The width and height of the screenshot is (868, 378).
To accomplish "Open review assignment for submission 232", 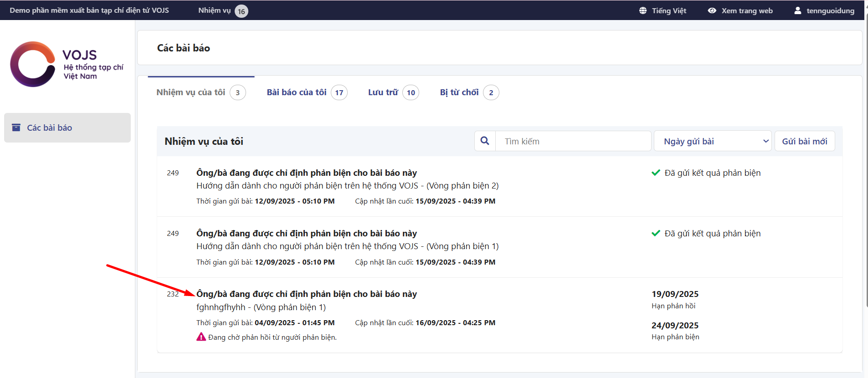I will (x=306, y=294).
